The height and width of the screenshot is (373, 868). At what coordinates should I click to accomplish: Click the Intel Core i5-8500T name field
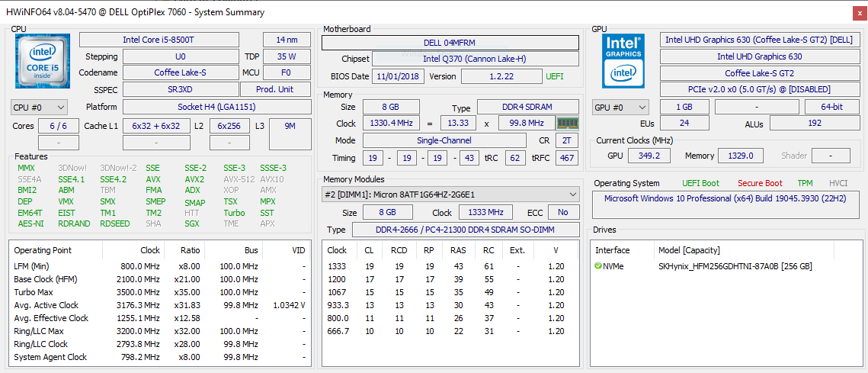pos(159,40)
